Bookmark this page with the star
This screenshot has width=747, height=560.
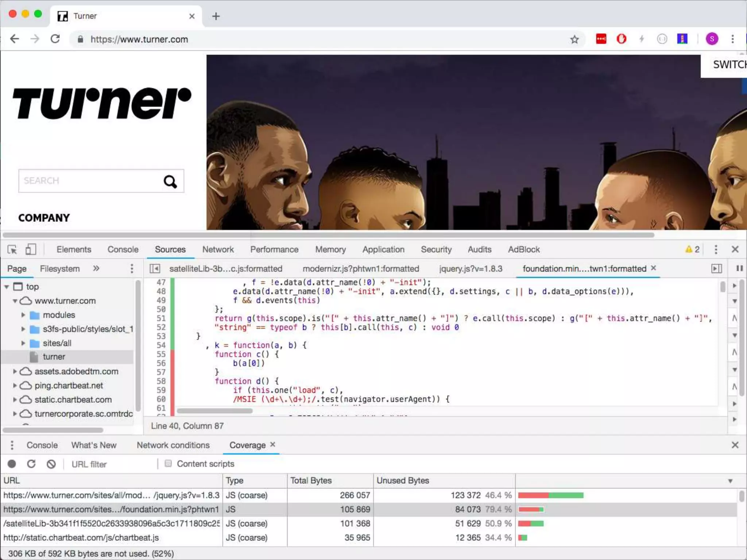tap(574, 39)
